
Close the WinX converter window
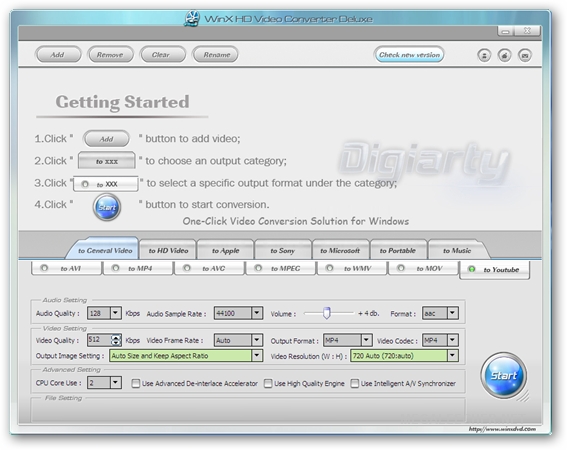527,31
